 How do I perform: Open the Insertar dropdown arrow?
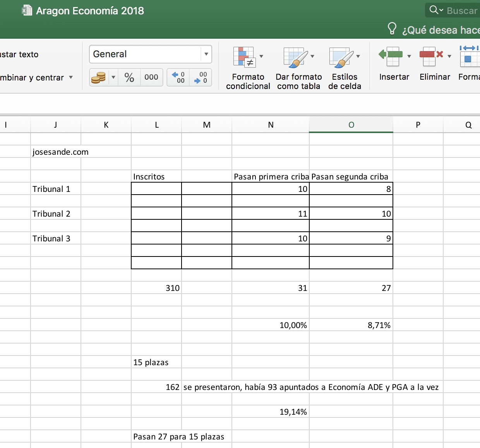pos(409,56)
